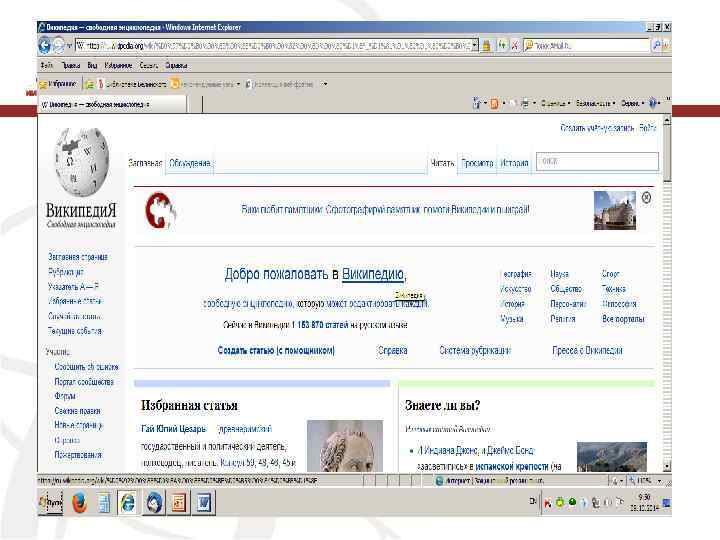Open the Страница dropdown in command bar
Viewport: 720px width, 540px height.
click(556, 104)
